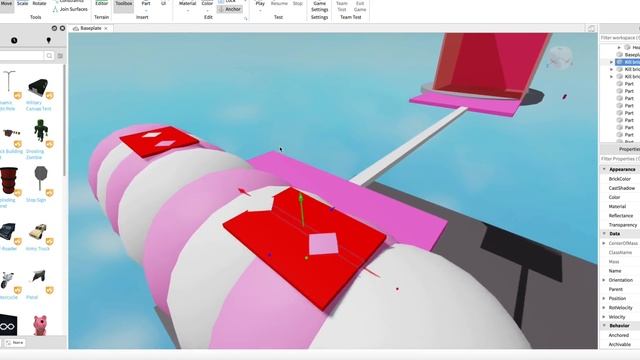
Task: Select the Scale tool
Action: point(23,4)
